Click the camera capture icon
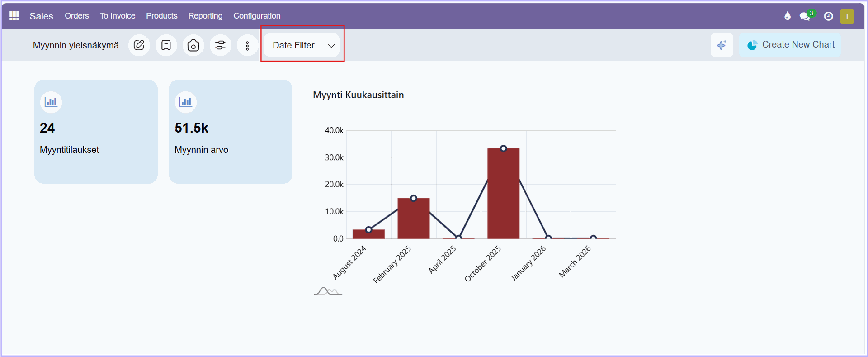This screenshot has height=357, width=868. click(193, 45)
